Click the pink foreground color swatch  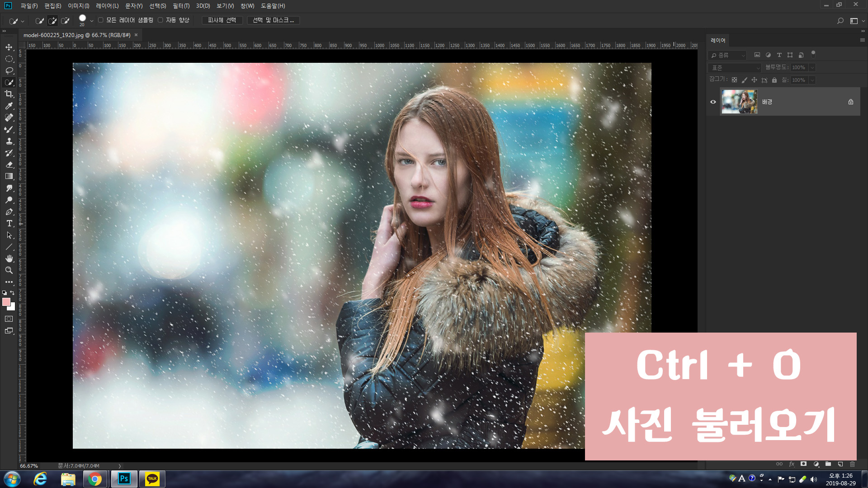[x=6, y=302]
